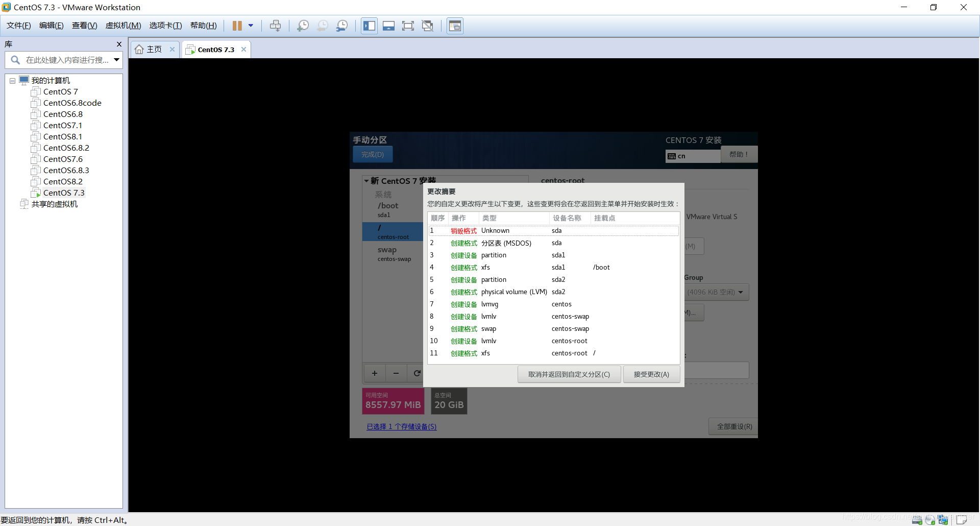Select CentOS6.8code in the library
The image size is (980, 526).
coord(72,103)
